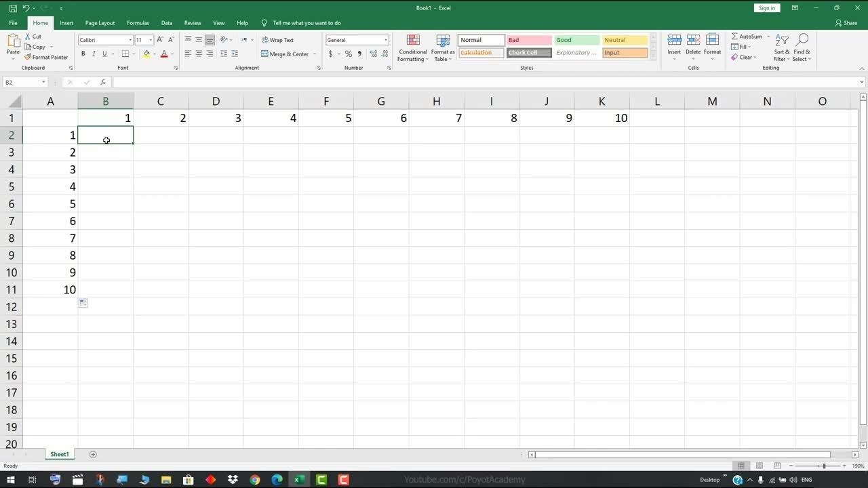Screen dimensions: 868x488
Task: Click the Percent Style icon
Action: click(x=348, y=54)
